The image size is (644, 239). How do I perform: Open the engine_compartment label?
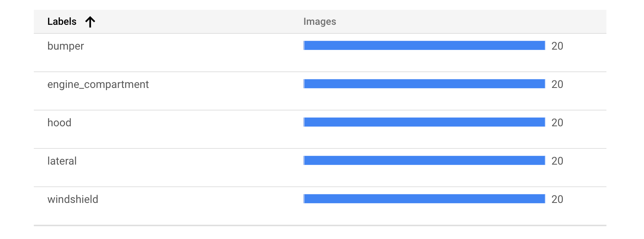pyautogui.click(x=98, y=85)
